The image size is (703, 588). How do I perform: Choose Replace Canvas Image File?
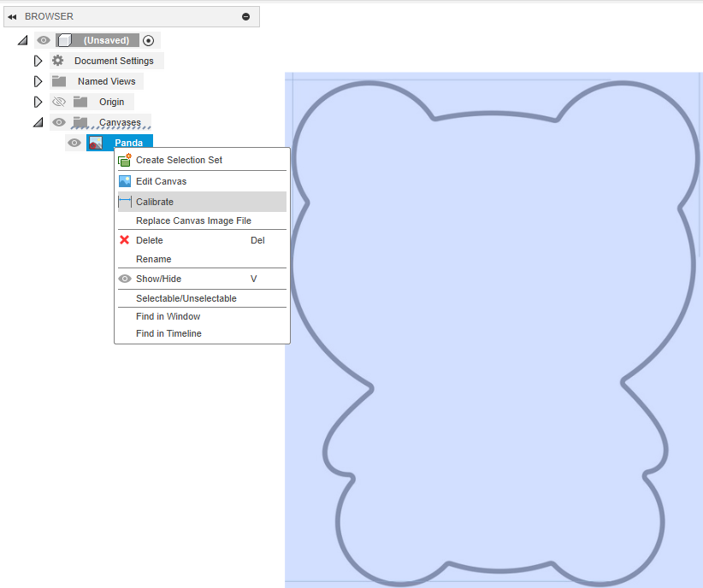click(202, 220)
